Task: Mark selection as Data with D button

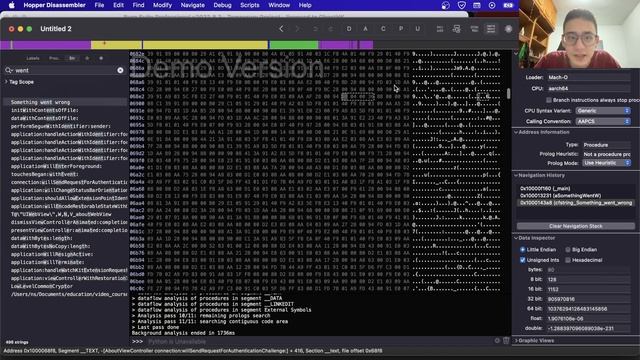Action: pos(349,29)
